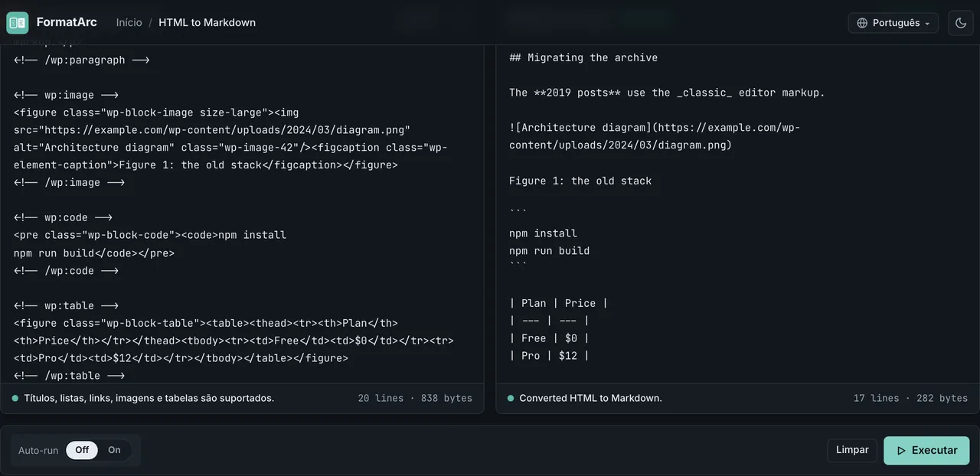This screenshot has height=476, width=980.
Task: Click the Limpar button
Action: pyautogui.click(x=852, y=450)
